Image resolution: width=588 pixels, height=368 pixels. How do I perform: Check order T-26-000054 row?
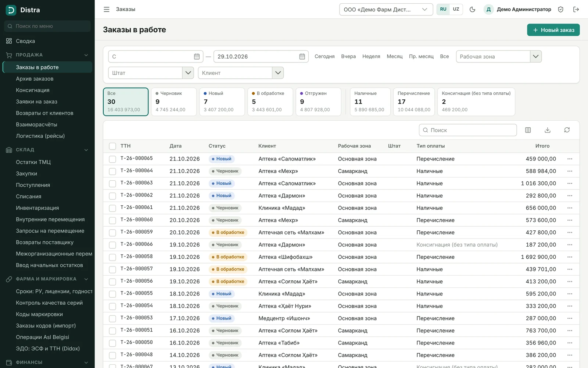point(112,306)
